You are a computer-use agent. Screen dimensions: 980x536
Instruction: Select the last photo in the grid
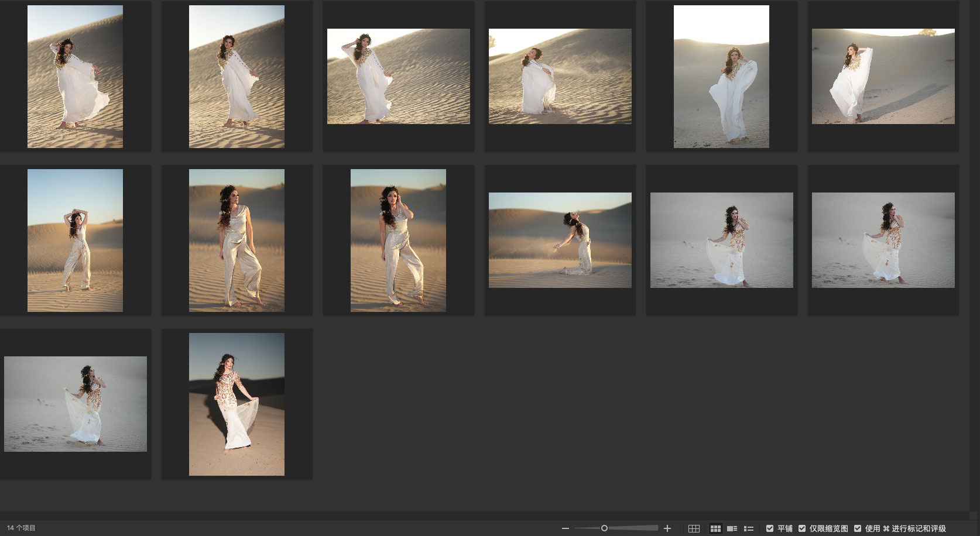click(237, 404)
